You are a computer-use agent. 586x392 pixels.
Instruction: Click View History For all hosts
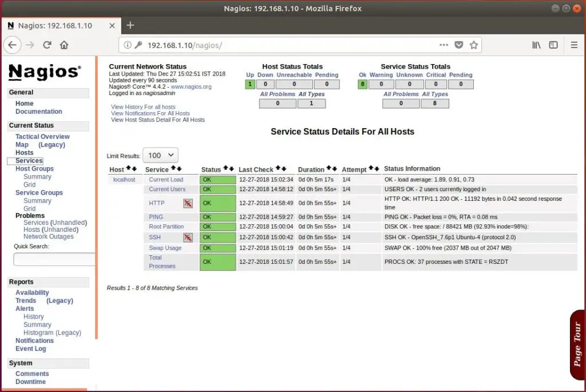(143, 107)
